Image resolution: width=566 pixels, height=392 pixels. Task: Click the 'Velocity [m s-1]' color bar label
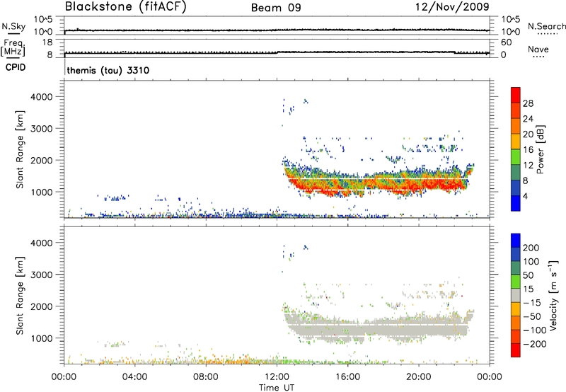click(553, 296)
